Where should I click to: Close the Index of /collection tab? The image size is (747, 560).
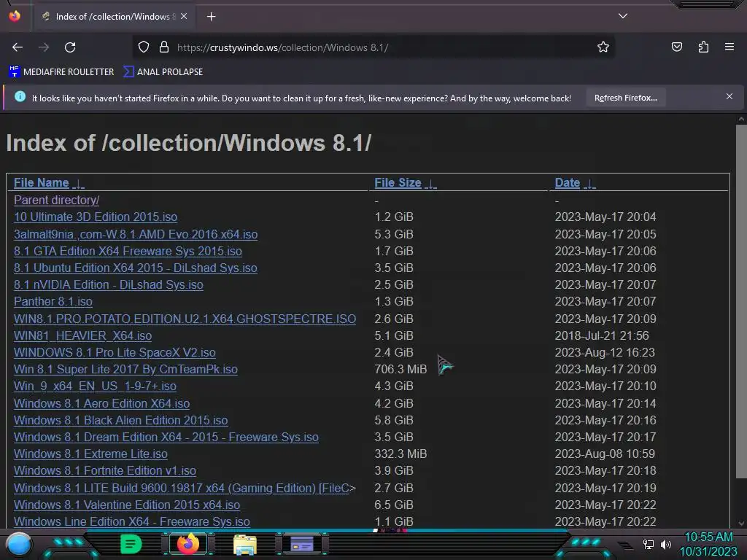click(x=184, y=16)
